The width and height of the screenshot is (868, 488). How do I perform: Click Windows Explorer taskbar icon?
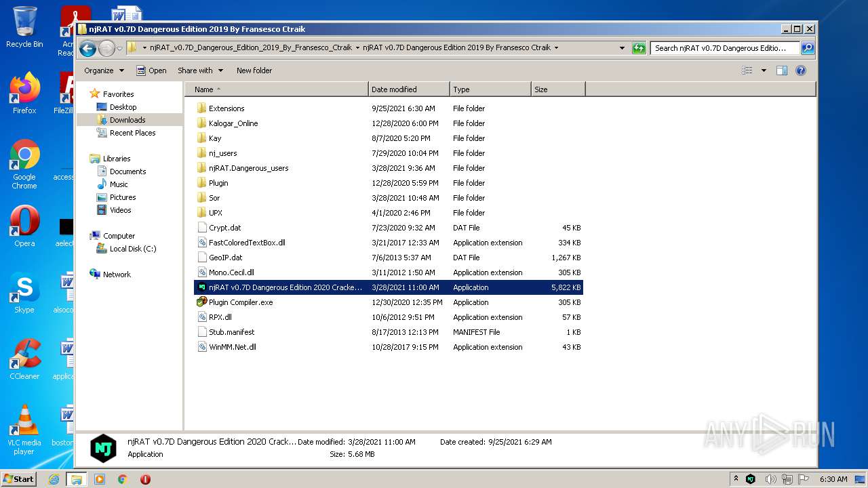pos(77,479)
